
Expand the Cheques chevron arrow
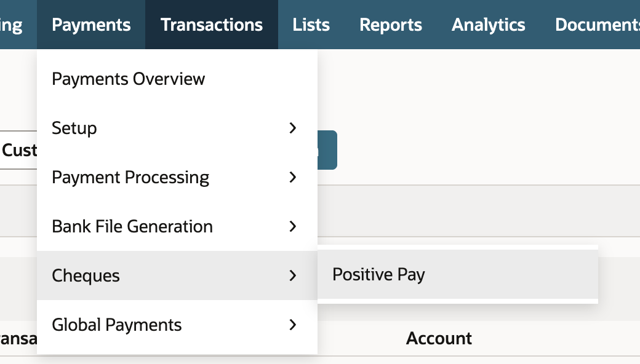click(293, 275)
